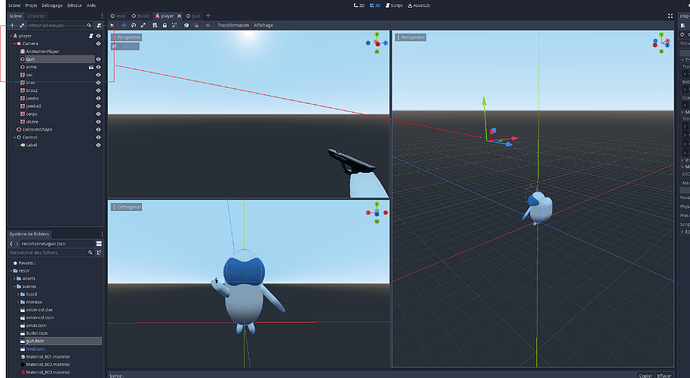The height and width of the screenshot is (378, 690).
Task: Expand the niveaux folder in file system
Action: coord(18,302)
